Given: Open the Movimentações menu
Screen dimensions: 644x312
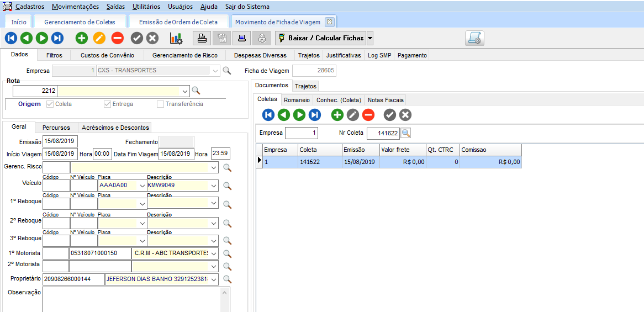Looking at the screenshot, I should click(76, 7).
